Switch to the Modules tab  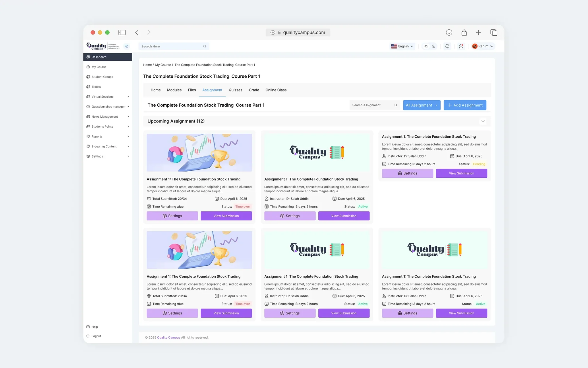tap(174, 90)
